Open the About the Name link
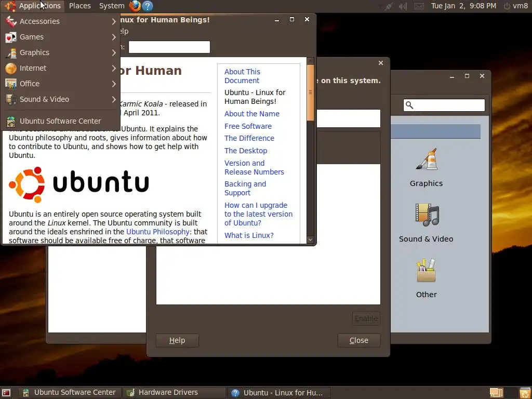 pos(252,114)
